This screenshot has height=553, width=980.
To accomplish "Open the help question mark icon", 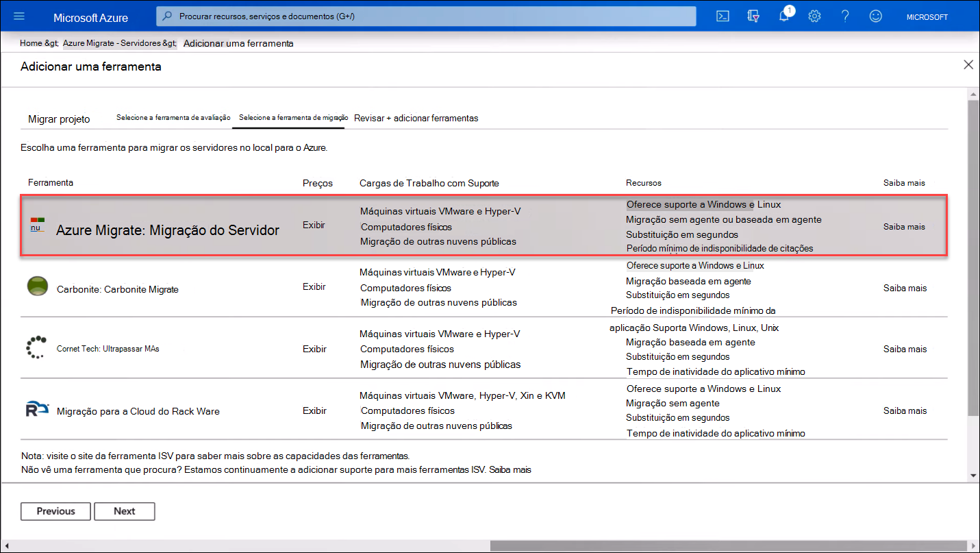I will click(x=845, y=16).
